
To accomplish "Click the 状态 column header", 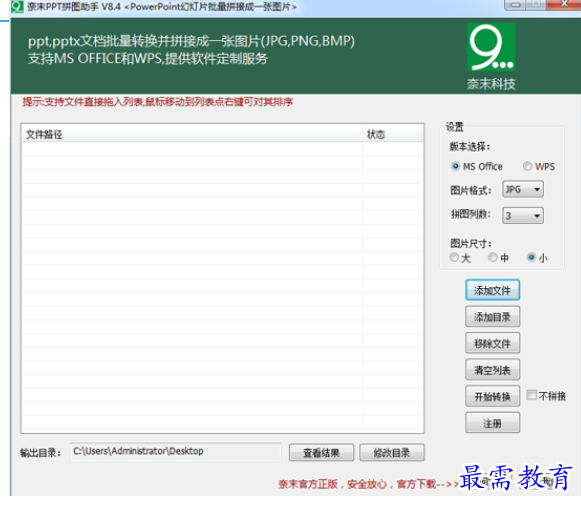I will pos(393,134).
